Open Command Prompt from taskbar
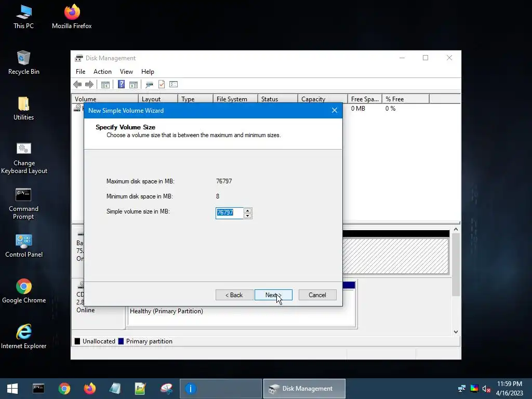Viewport: 532px width, 399px height. (38, 389)
